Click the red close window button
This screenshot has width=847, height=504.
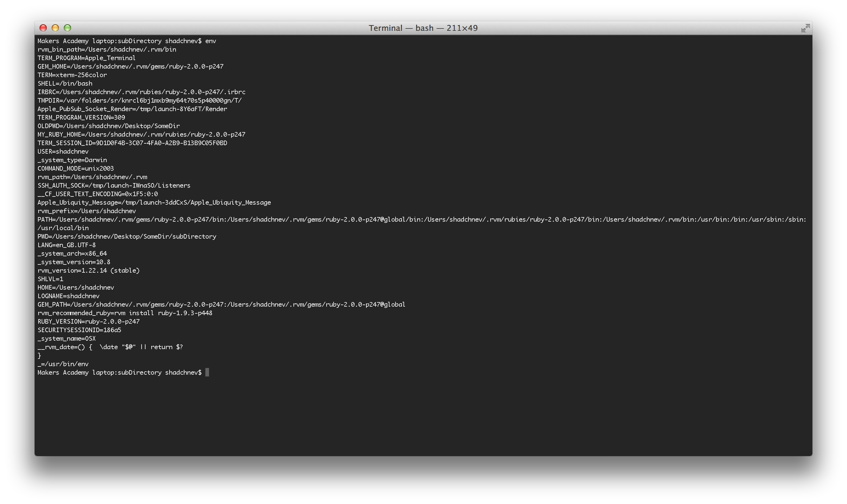(43, 28)
